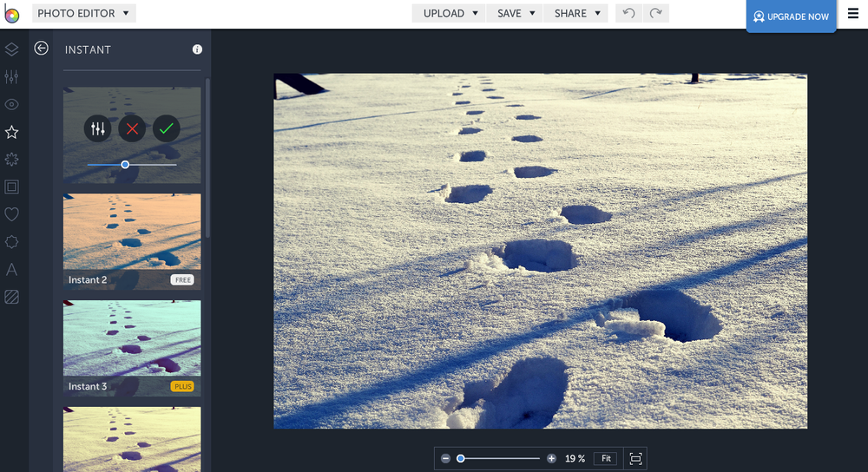Click the Fit zoom button
Viewport: 868px width, 472px height.
tap(606, 458)
